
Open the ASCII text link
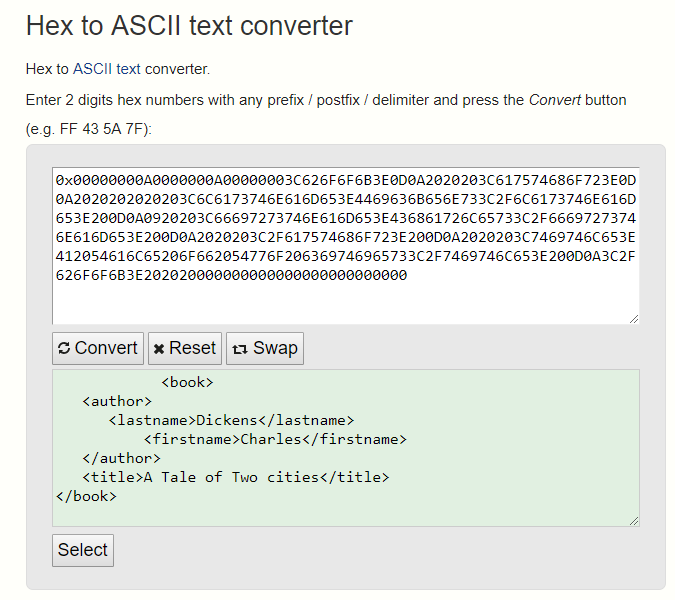(106, 69)
